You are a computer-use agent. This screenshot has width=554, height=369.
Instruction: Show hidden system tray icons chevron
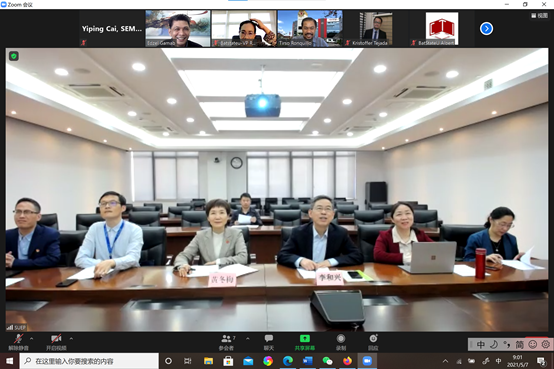[446, 361]
